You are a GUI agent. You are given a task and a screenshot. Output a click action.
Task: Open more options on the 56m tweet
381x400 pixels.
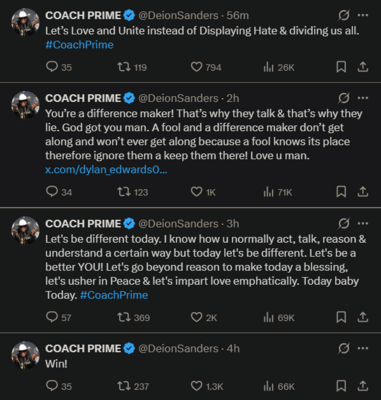[x=363, y=15]
